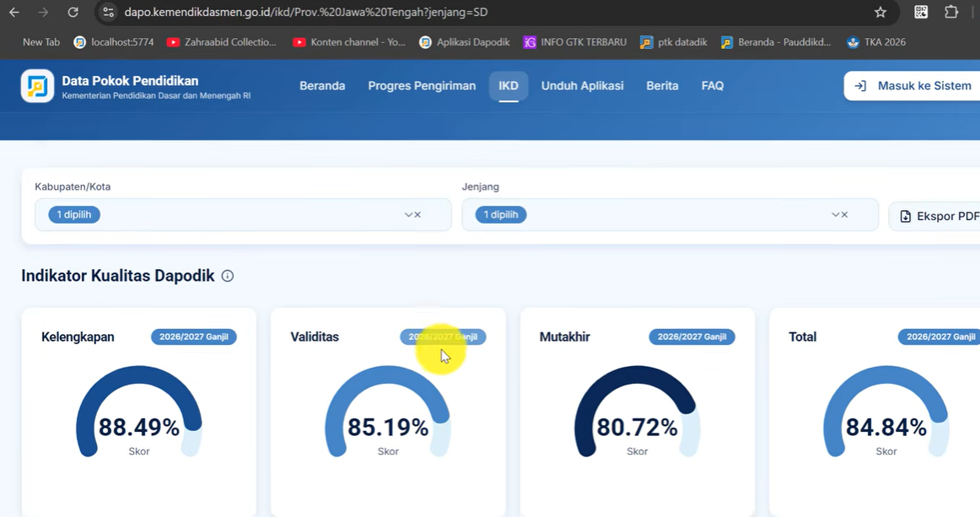Open site information icon in address bar
Viewport: 980px width, 528px height.
[x=108, y=12]
